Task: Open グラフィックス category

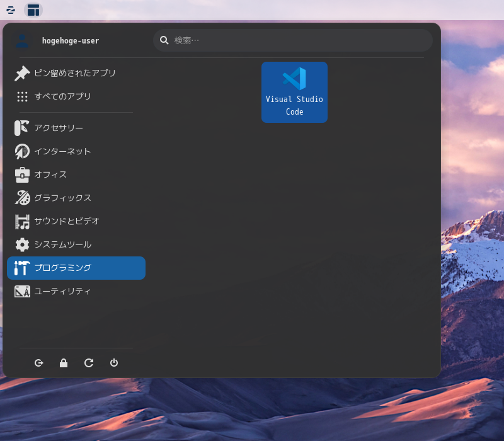Action: coord(76,198)
